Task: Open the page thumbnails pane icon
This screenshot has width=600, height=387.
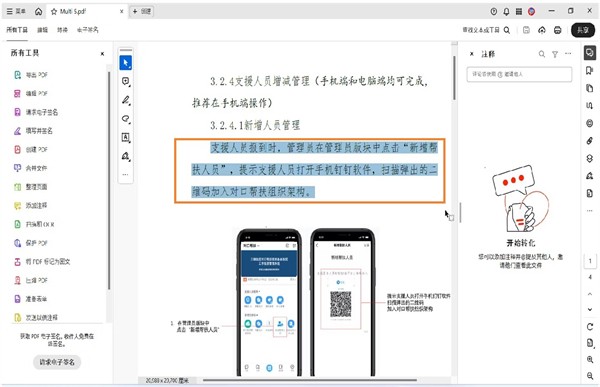Action: coord(590,88)
